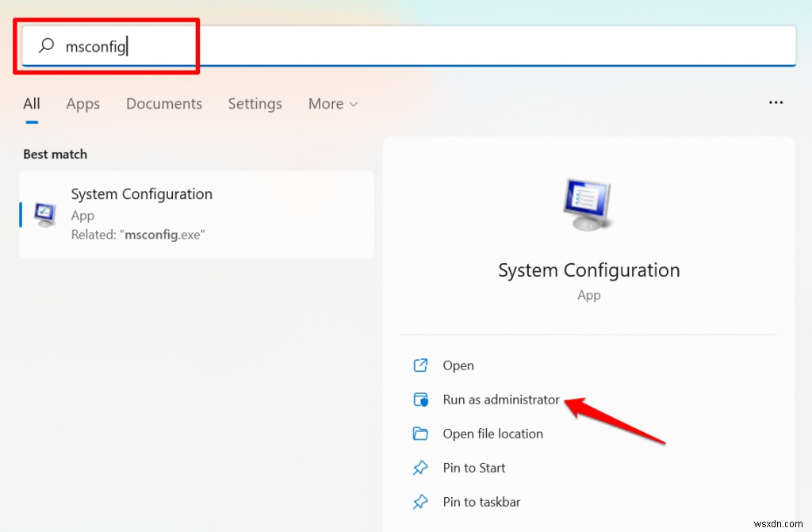The width and height of the screenshot is (812, 532).
Task: Click the folder icon for Open file location
Action: point(420,434)
